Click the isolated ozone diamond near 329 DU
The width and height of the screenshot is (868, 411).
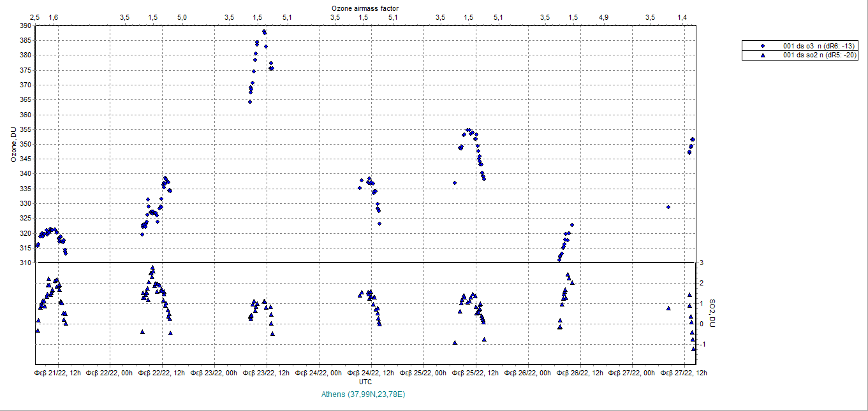point(668,207)
